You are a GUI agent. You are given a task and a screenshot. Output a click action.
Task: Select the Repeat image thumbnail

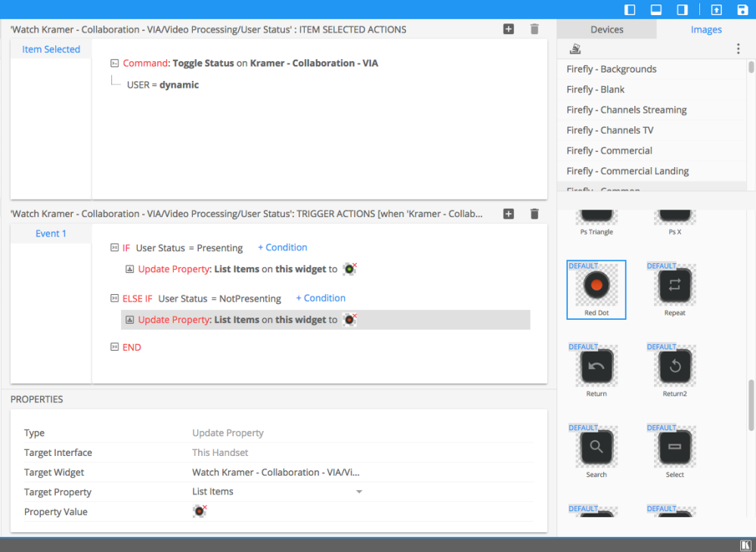coord(674,290)
